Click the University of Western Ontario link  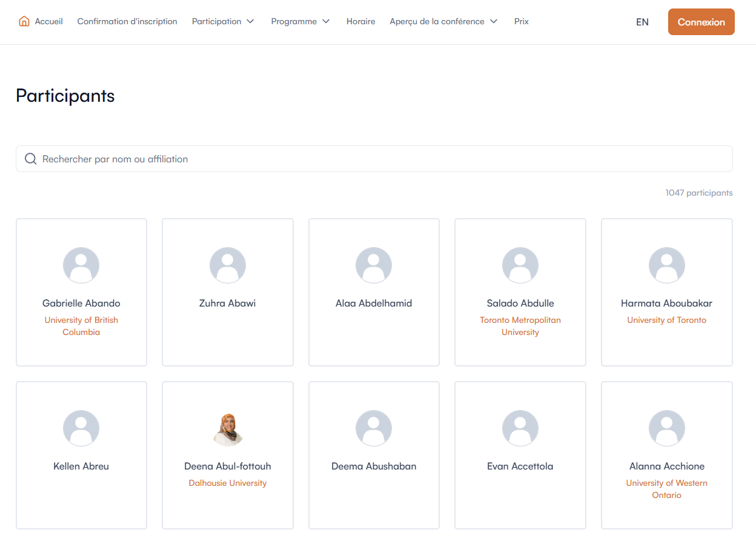pyautogui.click(x=666, y=489)
